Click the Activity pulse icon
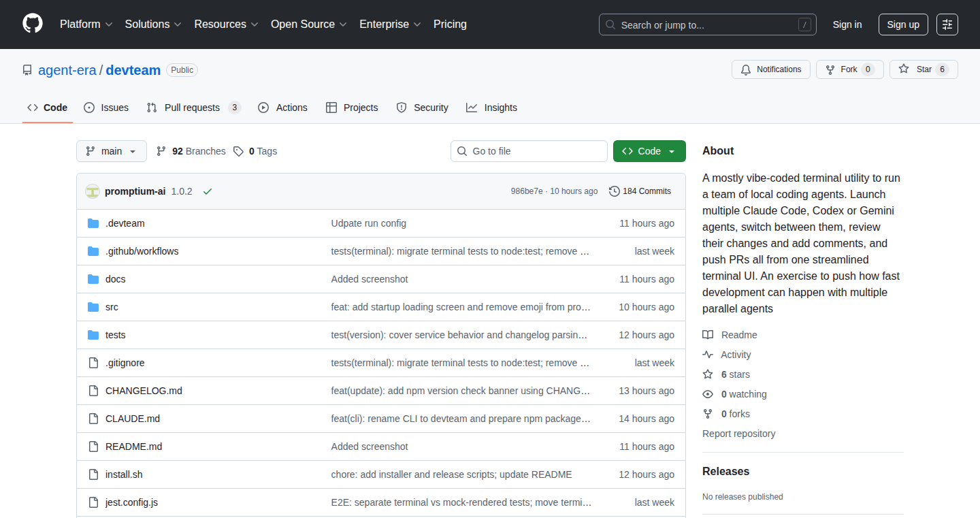This screenshot has width=980, height=518. [x=708, y=355]
